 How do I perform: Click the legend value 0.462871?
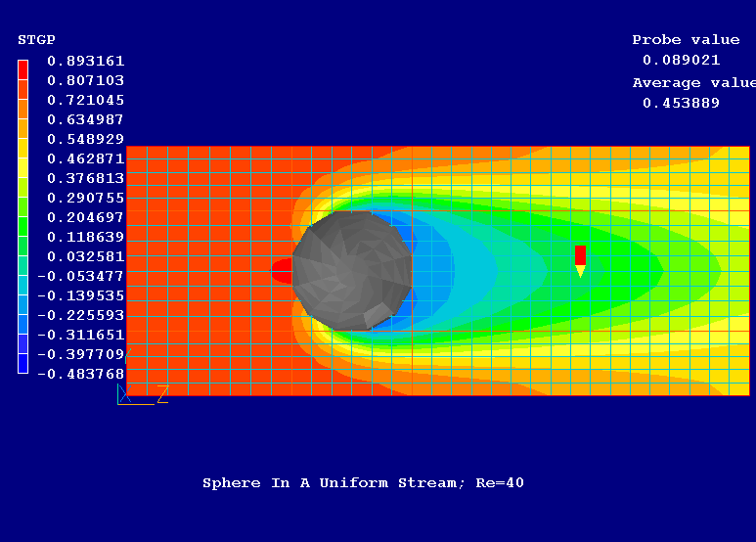coord(86,158)
